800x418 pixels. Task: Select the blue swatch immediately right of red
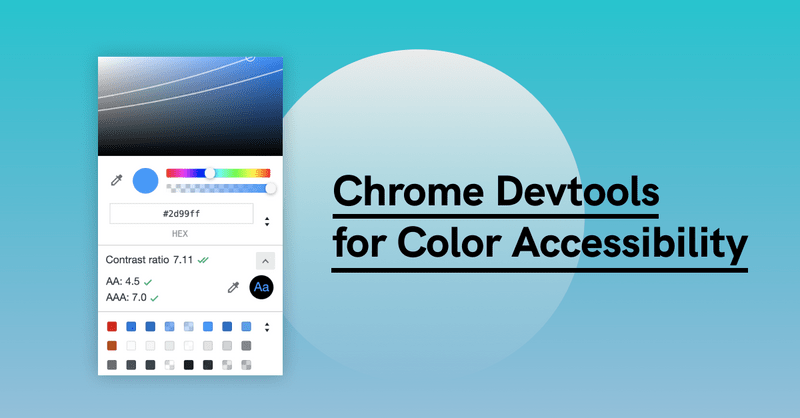point(131,327)
